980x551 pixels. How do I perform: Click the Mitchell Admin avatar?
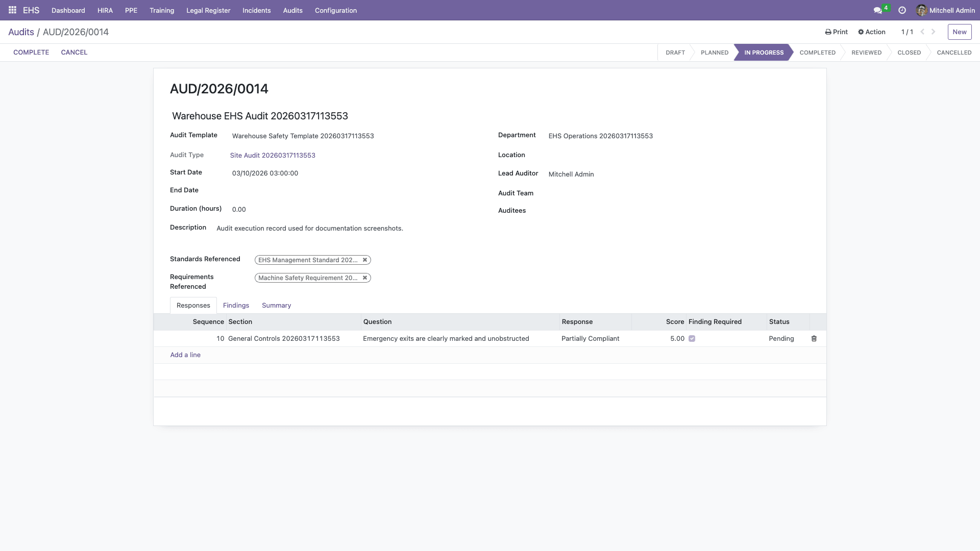coord(922,10)
